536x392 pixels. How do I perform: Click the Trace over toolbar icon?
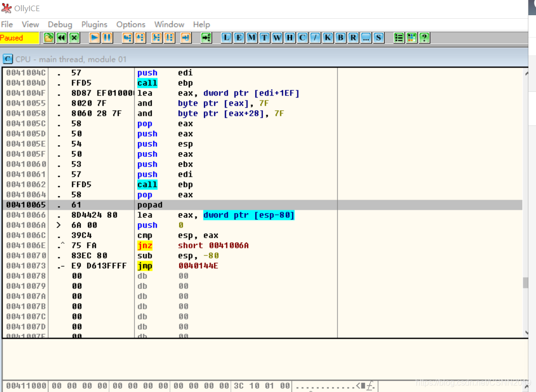169,38
